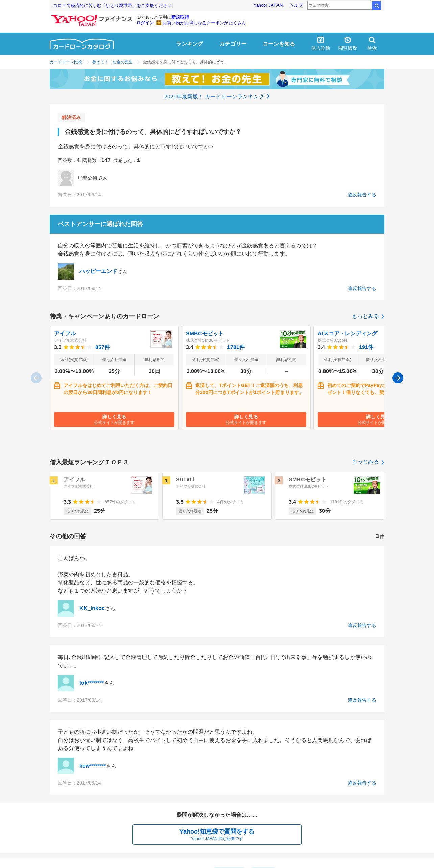Click the 教えて！お金の先生 banner
The height and width of the screenshot is (868, 434).
pyautogui.click(x=217, y=79)
